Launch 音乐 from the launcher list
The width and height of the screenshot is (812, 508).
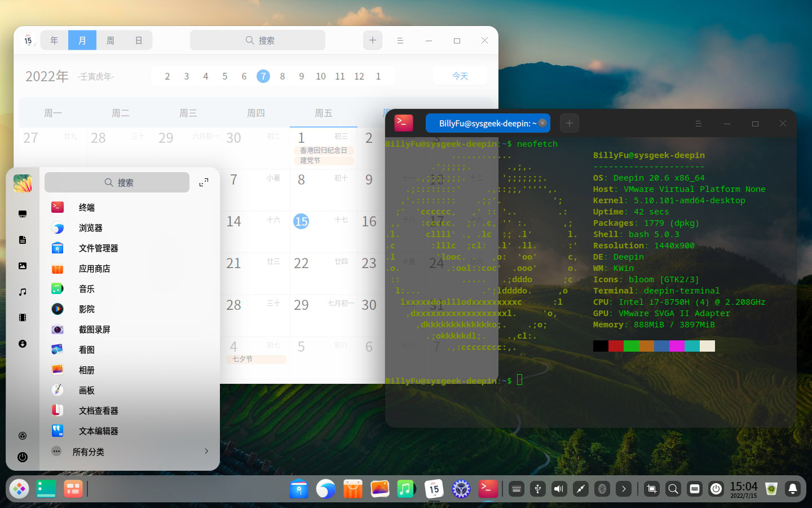coord(129,289)
